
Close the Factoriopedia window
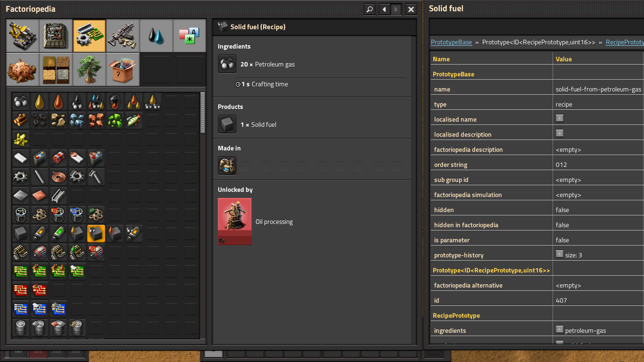tap(411, 9)
